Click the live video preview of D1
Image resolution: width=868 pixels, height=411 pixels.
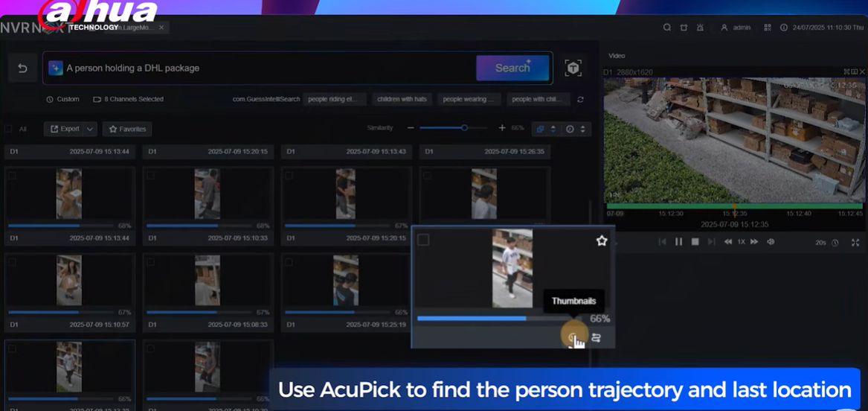[734, 140]
